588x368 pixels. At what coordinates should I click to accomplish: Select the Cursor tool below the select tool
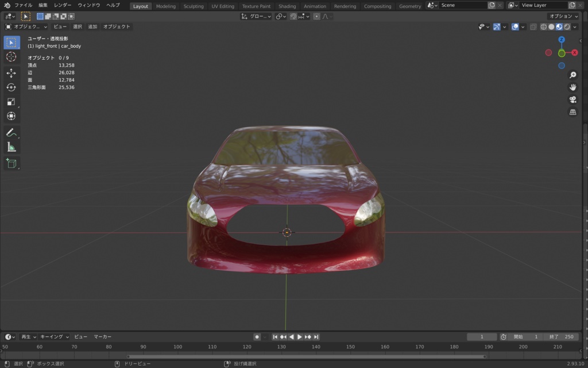tap(11, 56)
